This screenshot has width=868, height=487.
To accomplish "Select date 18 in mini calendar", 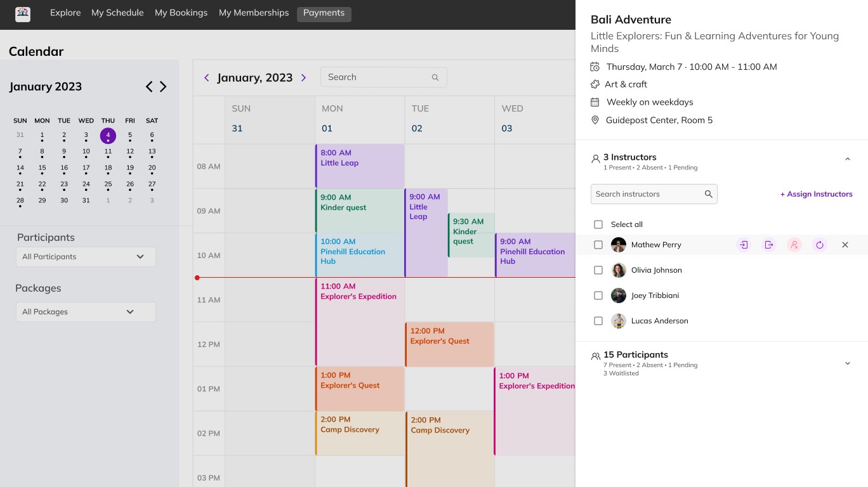I will click(108, 169).
